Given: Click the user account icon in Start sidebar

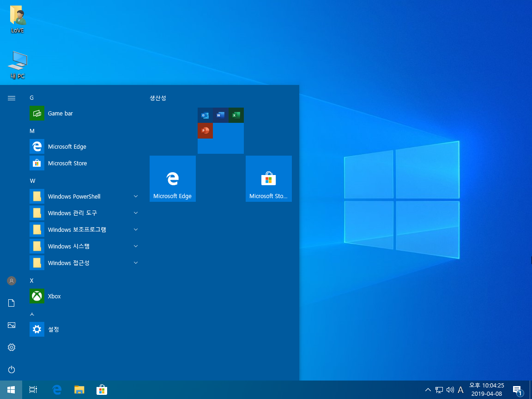Looking at the screenshot, I should [12, 281].
